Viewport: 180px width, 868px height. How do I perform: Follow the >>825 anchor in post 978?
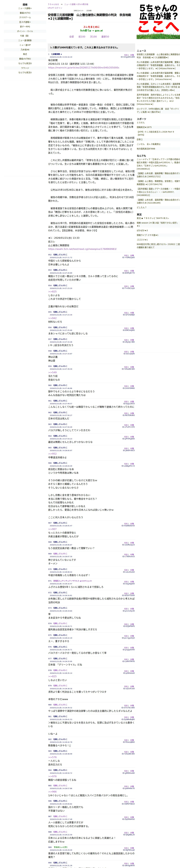coord(52,676)
